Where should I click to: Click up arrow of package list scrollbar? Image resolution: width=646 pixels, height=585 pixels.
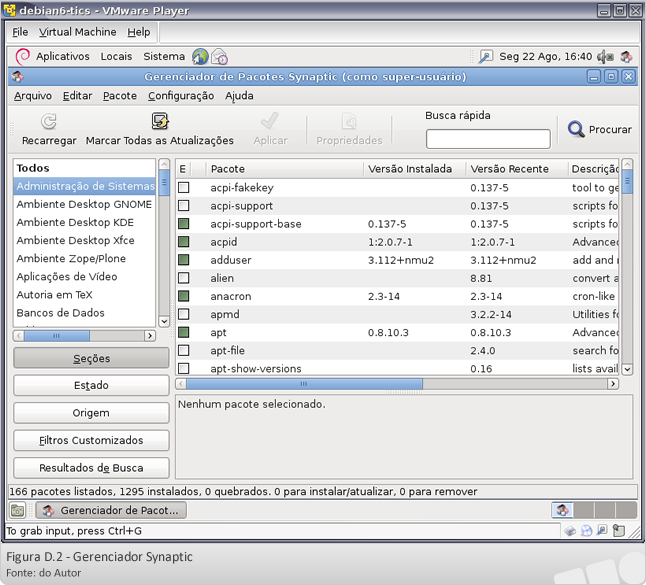click(627, 164)
